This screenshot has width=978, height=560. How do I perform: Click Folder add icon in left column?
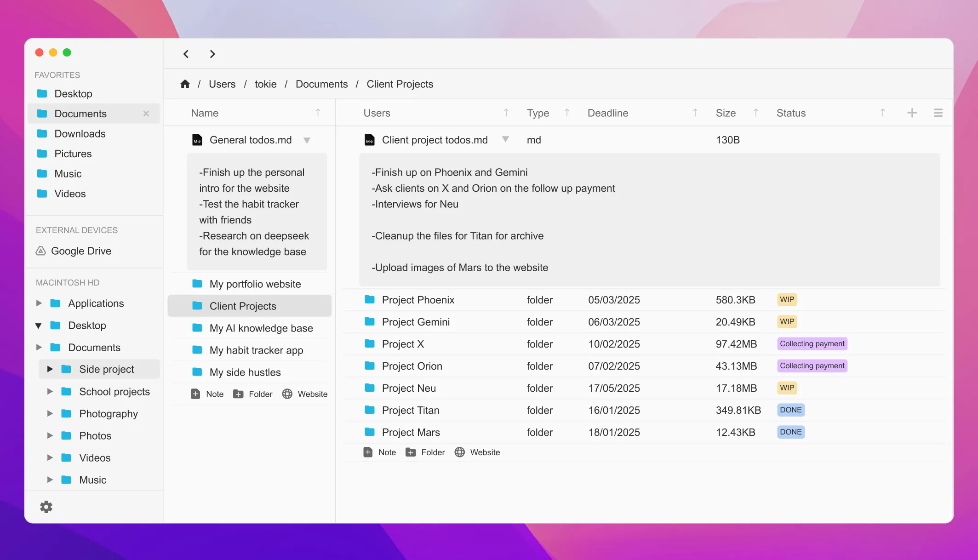[238, 394]
